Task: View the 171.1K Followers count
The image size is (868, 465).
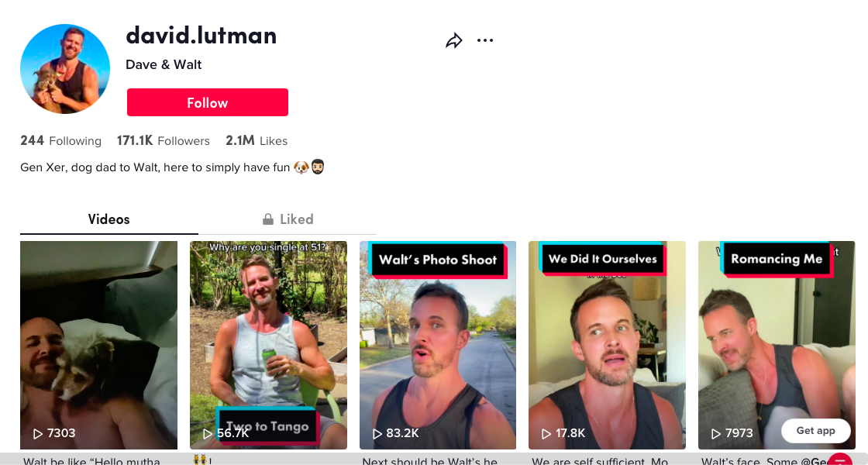Action: pos(164,140)
